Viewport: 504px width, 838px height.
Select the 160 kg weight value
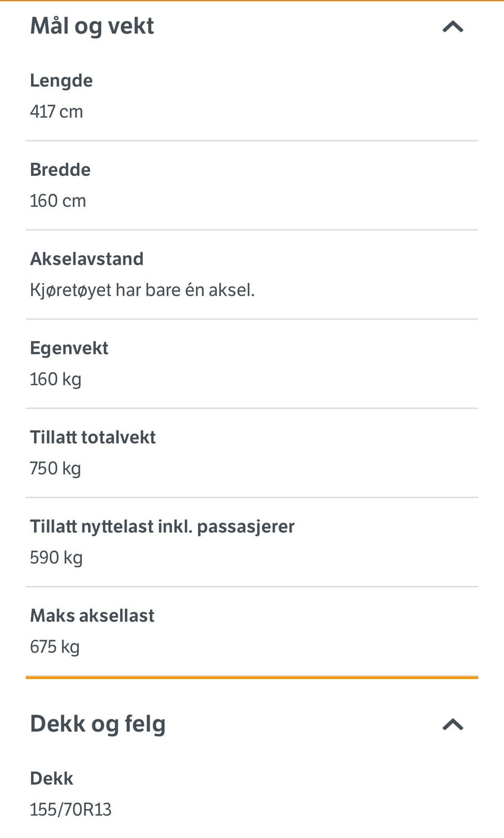point(56,379)
